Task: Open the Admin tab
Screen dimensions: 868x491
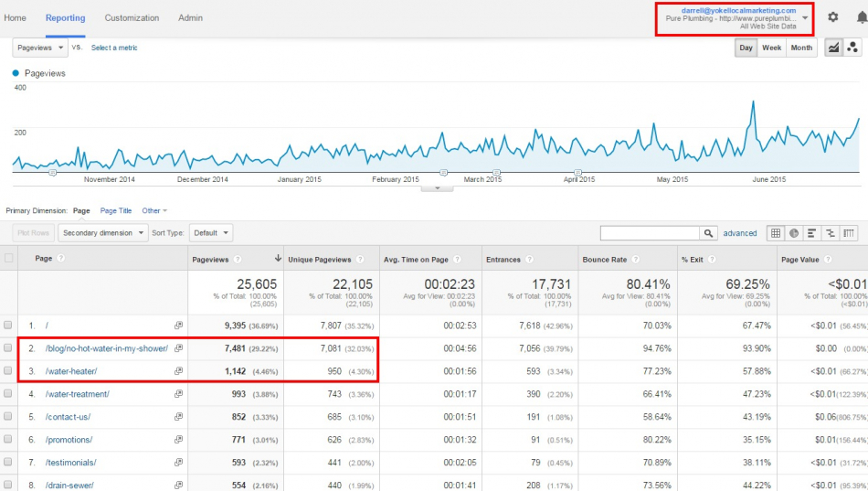Action: coord(190,17)
